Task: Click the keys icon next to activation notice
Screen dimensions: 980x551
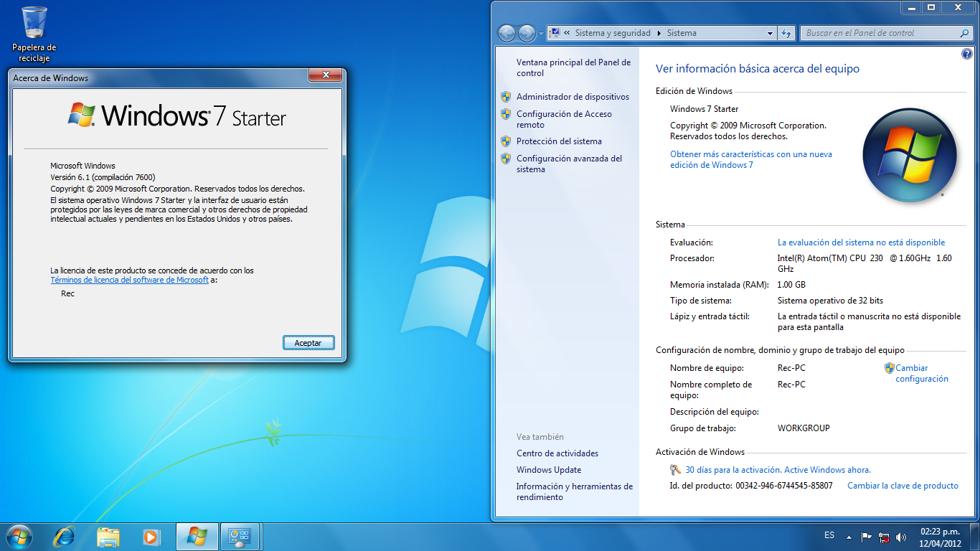Action: (x=675, y=470)
